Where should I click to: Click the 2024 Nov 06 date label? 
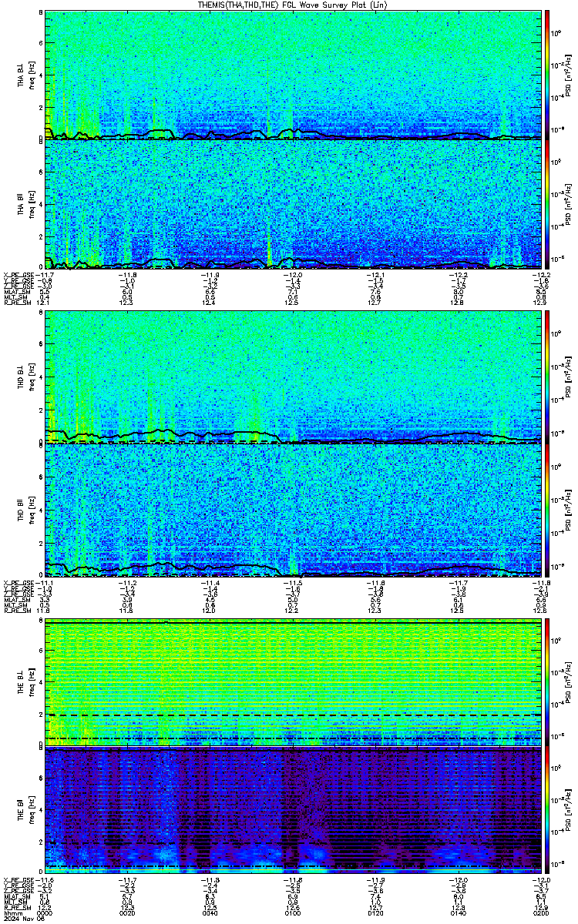click(x=24, y=919)
